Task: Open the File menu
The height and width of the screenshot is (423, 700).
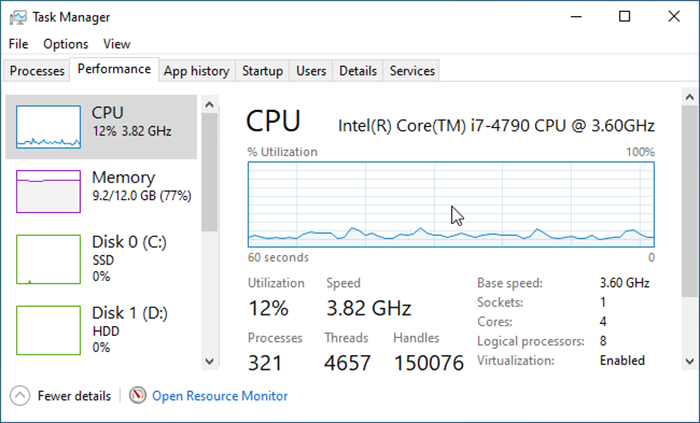Action: [x=18, y=44]
